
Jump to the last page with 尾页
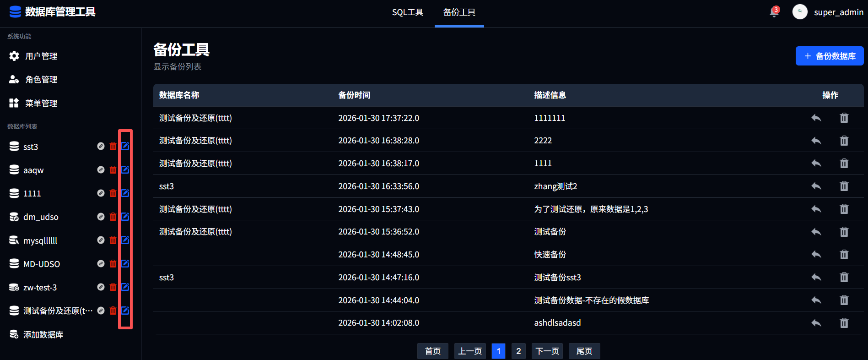pyautogui.click(x=584, y=351)
